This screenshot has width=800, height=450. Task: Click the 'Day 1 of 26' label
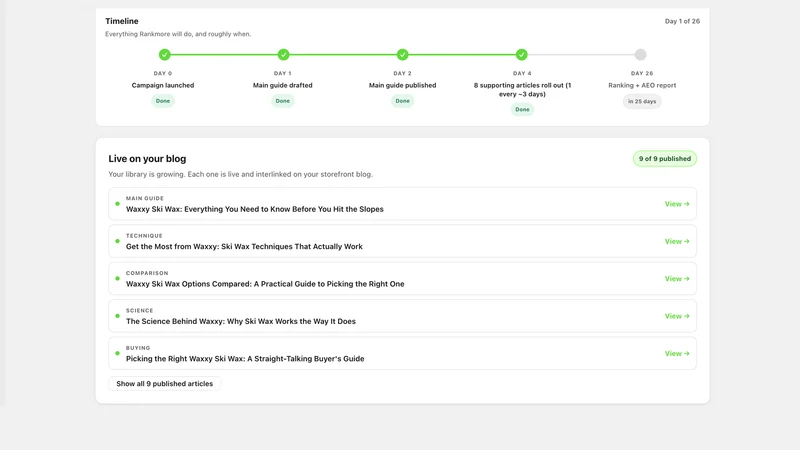coord(682,21)
